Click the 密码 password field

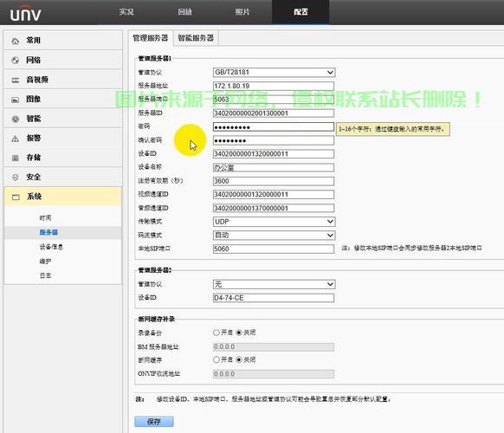click(x=273, y=126)
